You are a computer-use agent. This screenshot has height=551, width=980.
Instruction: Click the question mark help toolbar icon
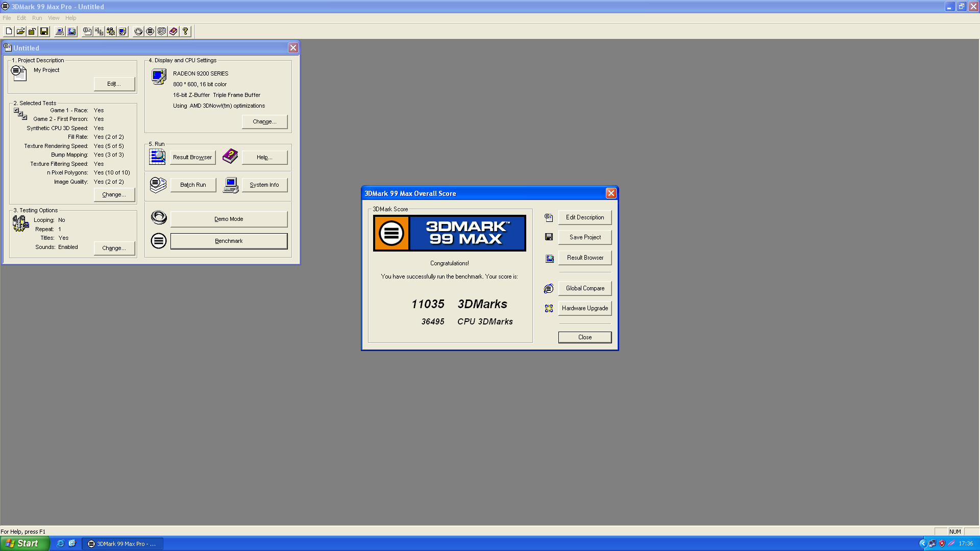coord(185,31)
